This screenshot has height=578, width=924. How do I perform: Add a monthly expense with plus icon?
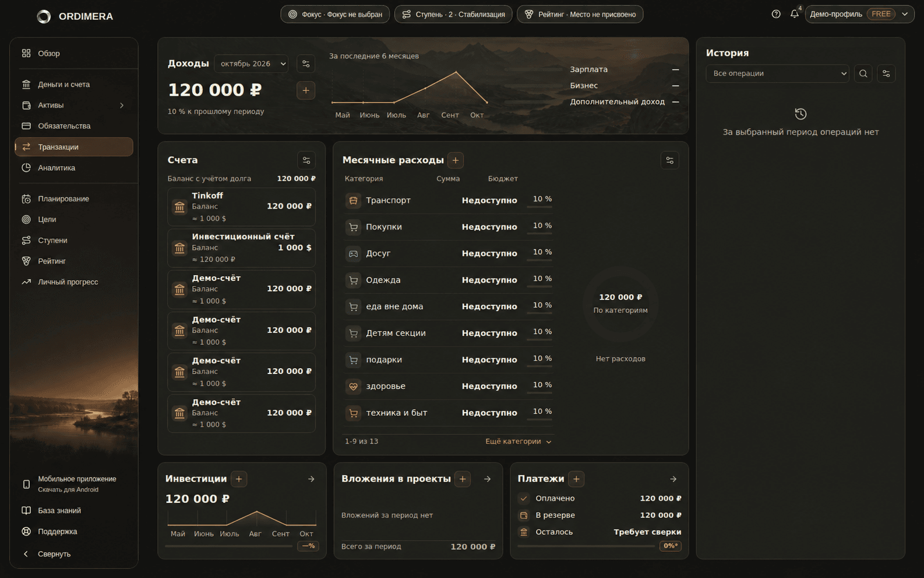[x=456, y=160]
